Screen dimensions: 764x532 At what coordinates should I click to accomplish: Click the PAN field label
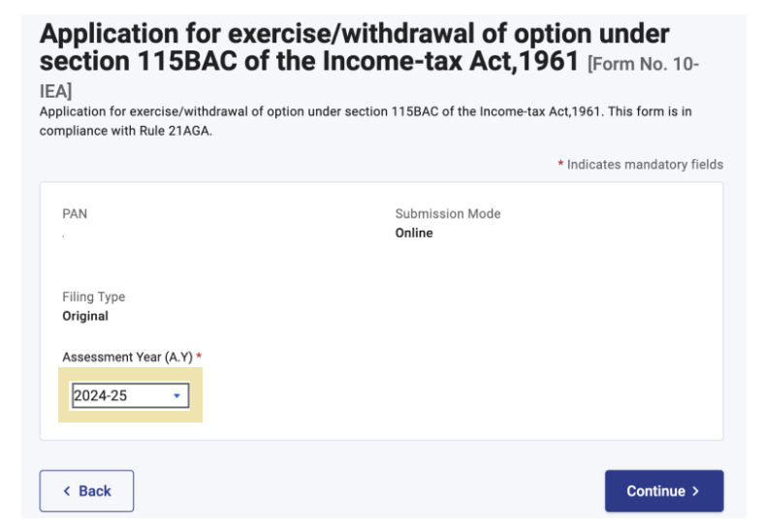(75, 214)
